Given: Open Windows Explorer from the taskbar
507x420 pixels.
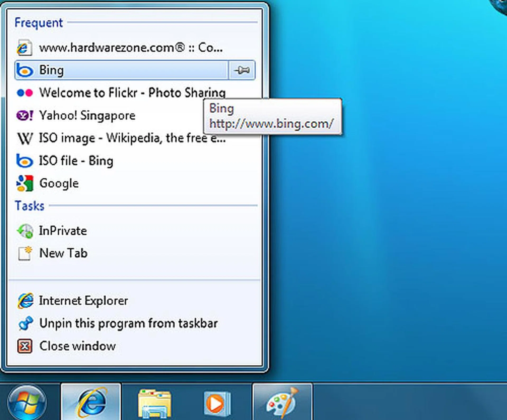Looking at the screenshot, I should click(154, 403).
